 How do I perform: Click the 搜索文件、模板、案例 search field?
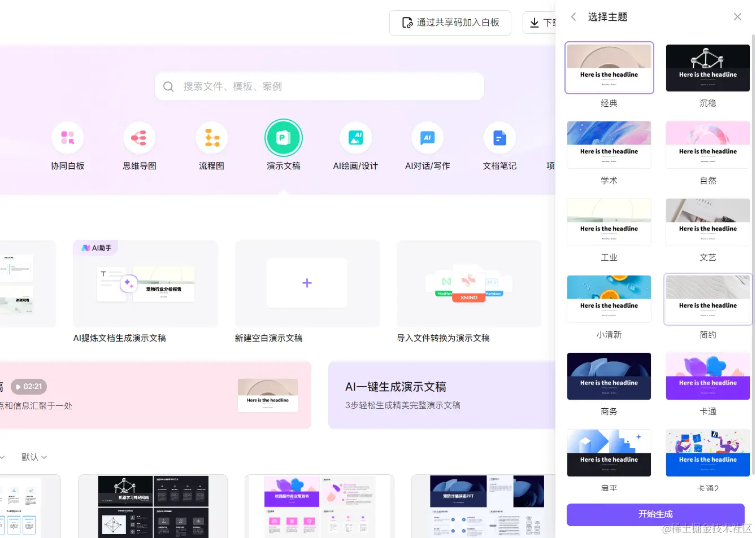click(319, 86)
